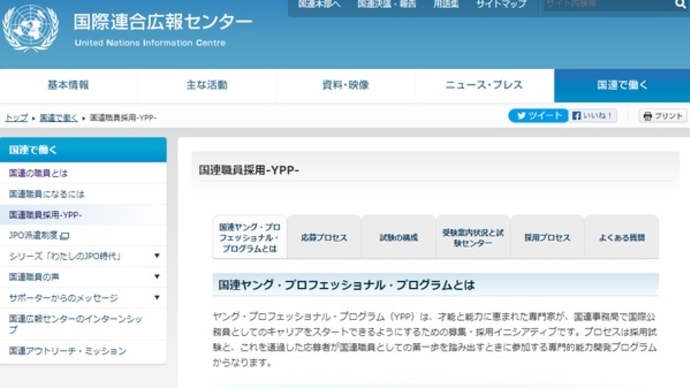Open 国連広報センターのインターンシップ sidebar link
The width and height of the screenshot is (690, 388).
[76, 324]
